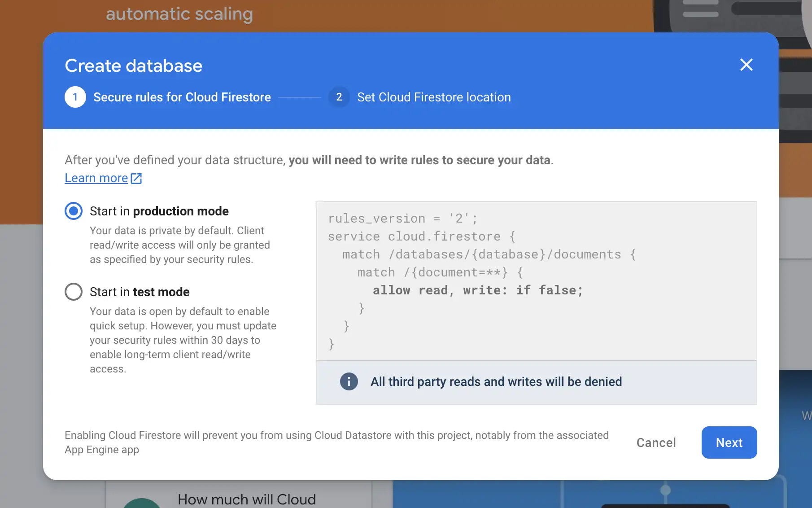Click the step 1 numbered circle

pos(75,97)
